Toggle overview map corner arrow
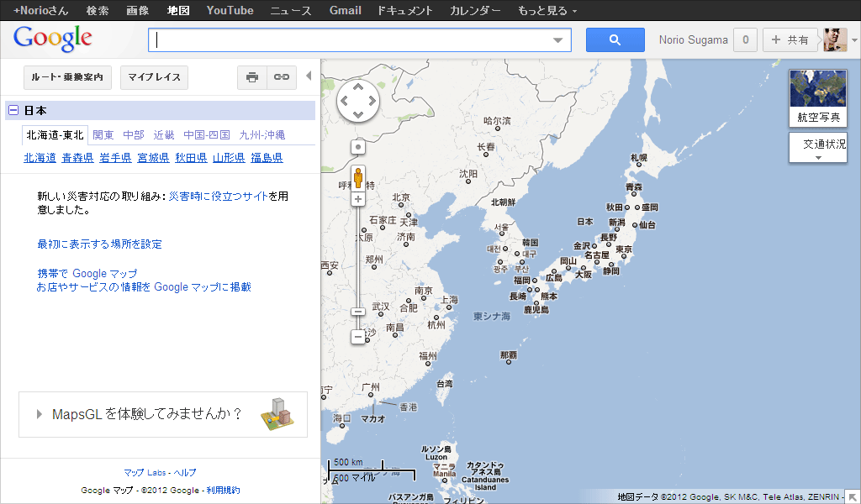 tap(853, 497)
